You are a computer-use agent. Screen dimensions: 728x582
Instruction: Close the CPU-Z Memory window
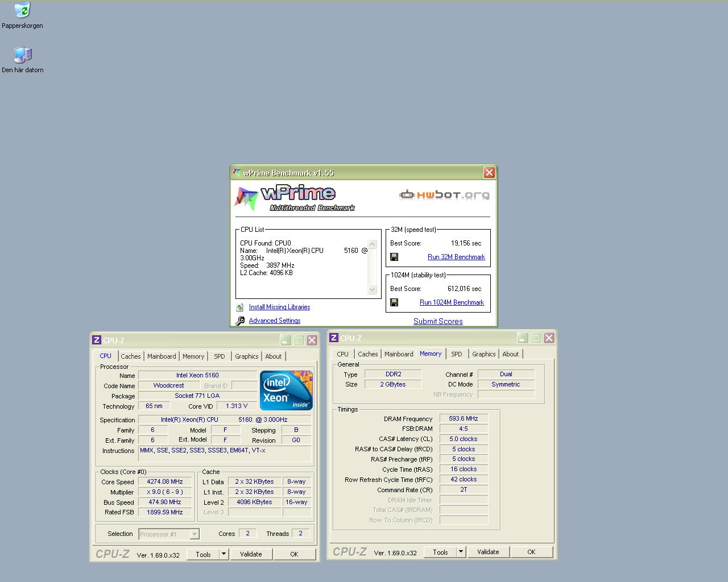[x=549, y=338]
